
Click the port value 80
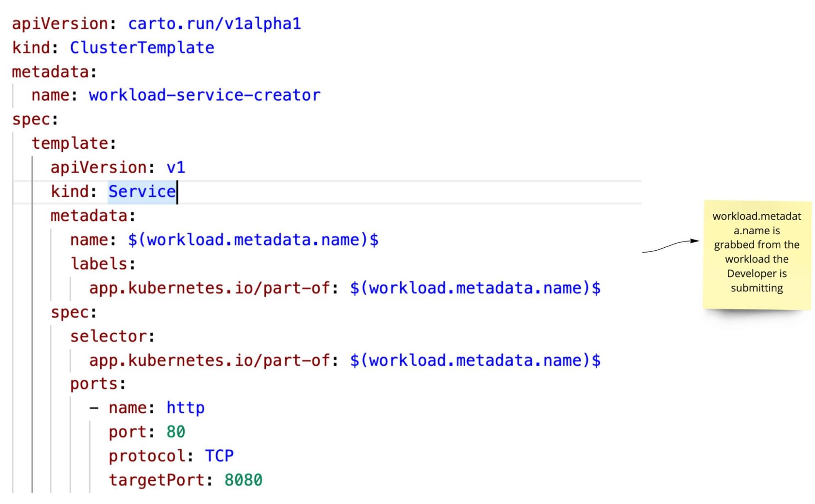pyautogui.click(x=176, y=432)
